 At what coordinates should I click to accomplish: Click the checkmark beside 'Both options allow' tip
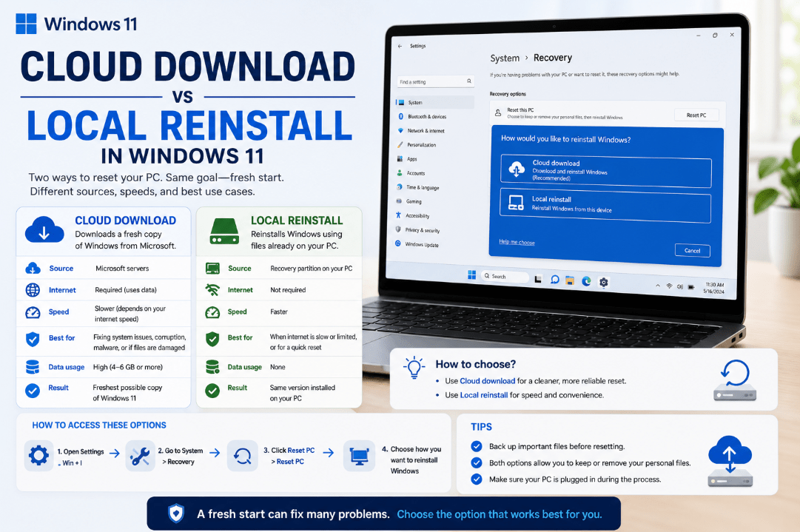tap(477, 462)
